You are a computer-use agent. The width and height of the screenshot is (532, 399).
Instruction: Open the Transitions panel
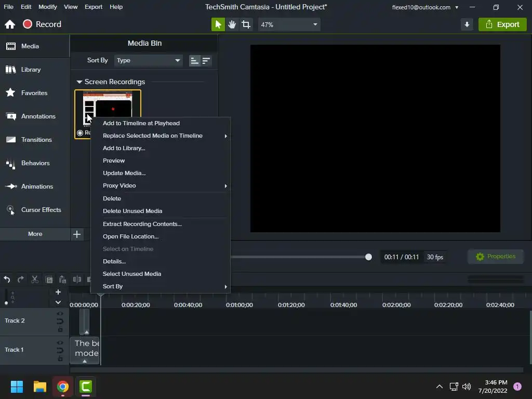[x=35, y=139]
